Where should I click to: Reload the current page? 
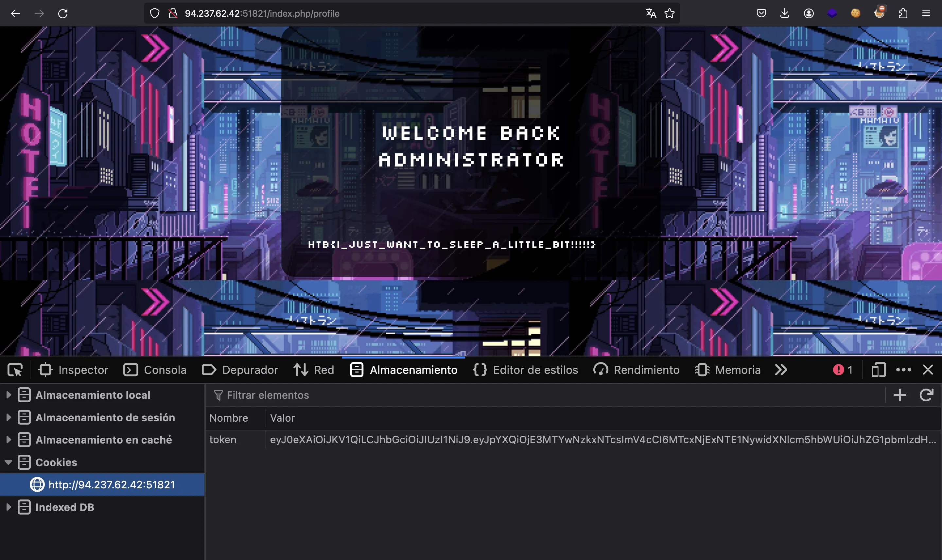tap(63, 14)
